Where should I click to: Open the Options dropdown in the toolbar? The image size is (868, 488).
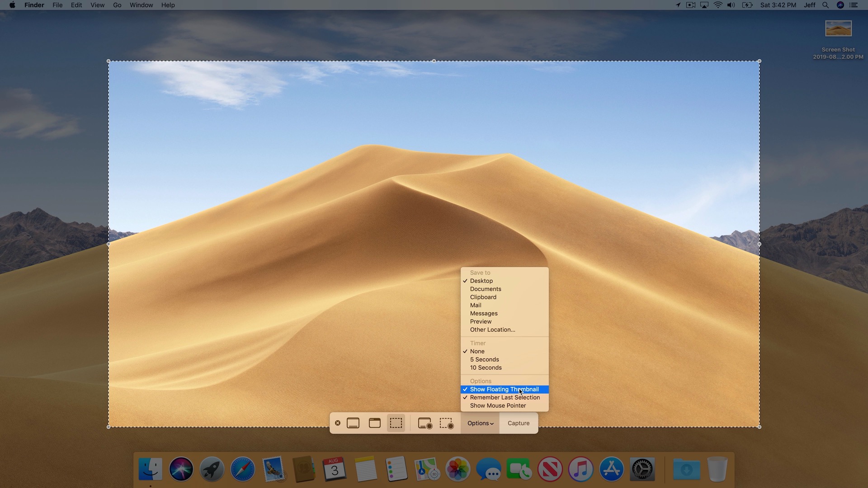(480, 423)
